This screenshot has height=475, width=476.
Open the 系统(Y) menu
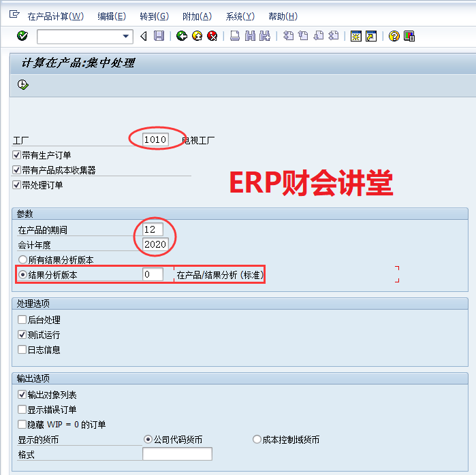pyautogui.click(x=240, y=16)
